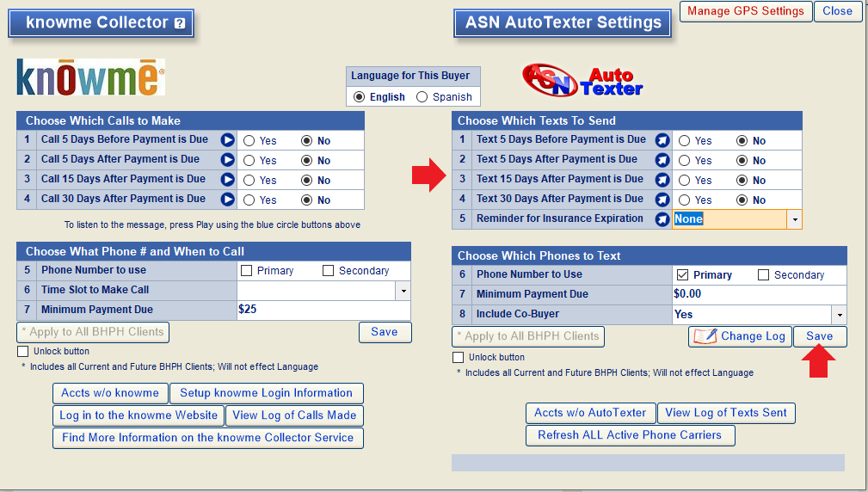Image resolution: width=868 pixels, height=492 pixels.
Task: Choose No for Call 5 Days After Payment
Action: tap(306, 161)
